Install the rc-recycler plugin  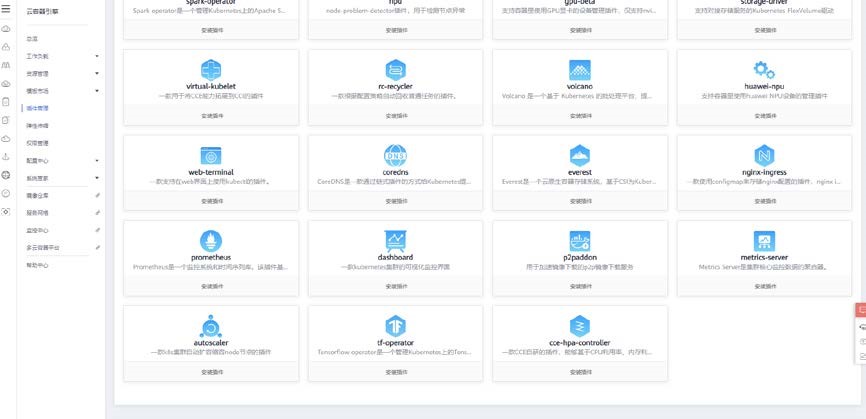coord(395,116)
